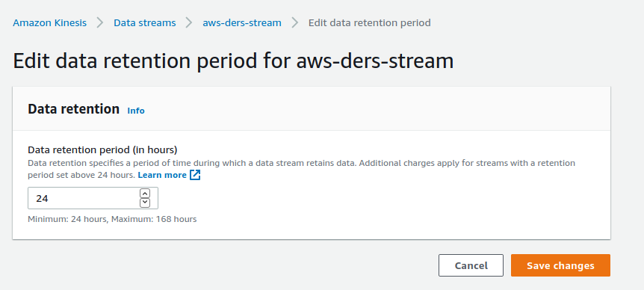Click the breadcrumb chevron after aws-ders-stream

pos(295,22)
